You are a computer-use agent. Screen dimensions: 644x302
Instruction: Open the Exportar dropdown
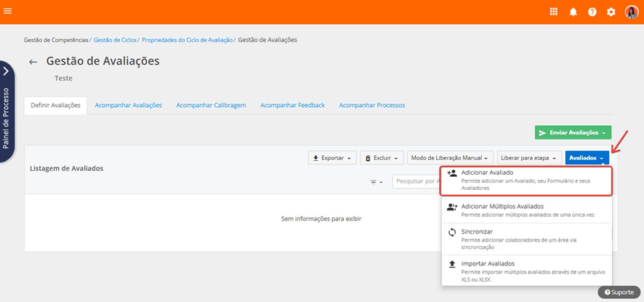coord(332,158)
